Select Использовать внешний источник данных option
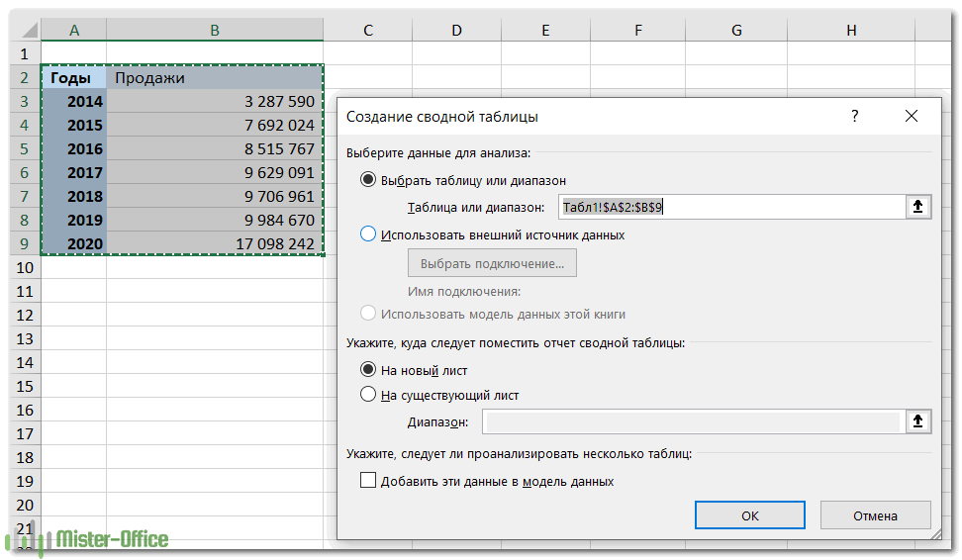Viewport: 962px width, 560px height. click(369, 235)
